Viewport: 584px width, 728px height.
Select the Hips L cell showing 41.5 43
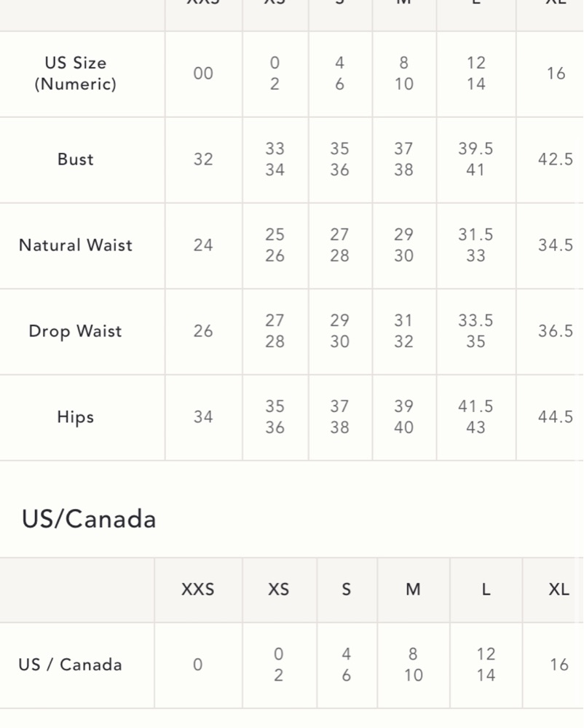pyautogui.click(x=476, y=417)
